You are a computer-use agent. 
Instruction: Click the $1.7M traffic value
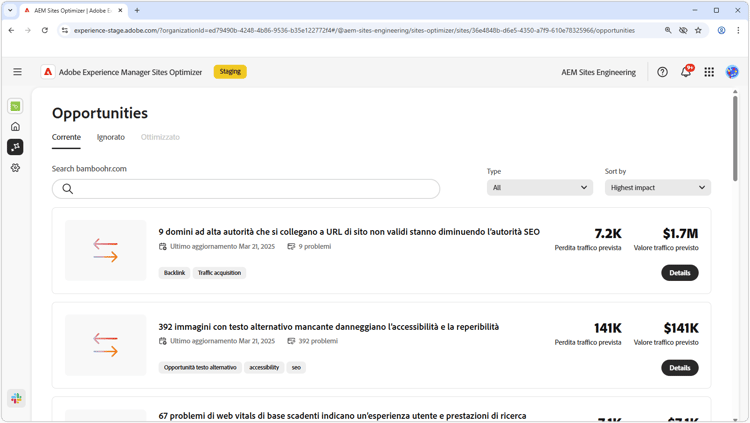[680, 234]
